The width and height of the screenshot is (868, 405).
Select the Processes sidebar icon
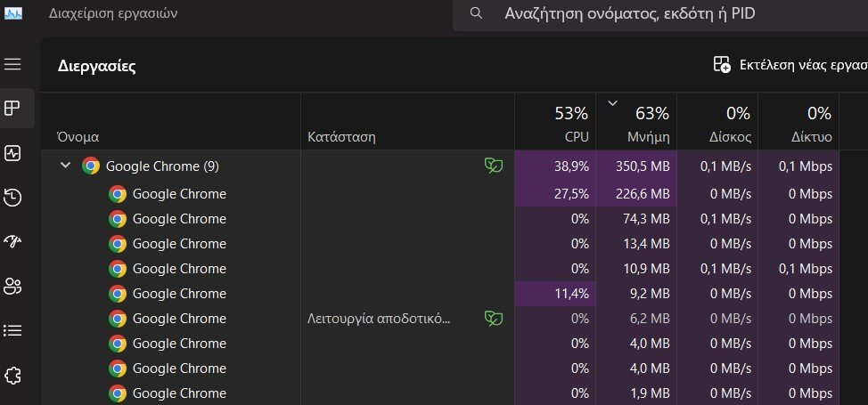pos(12,108)
